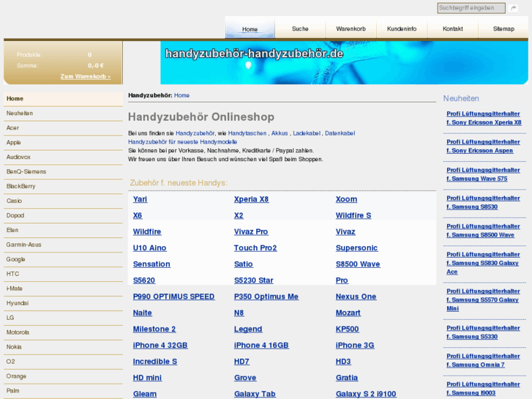Open the Xoom accessories link
Viewport: 532px width, 399px height.
coord(346,199)
